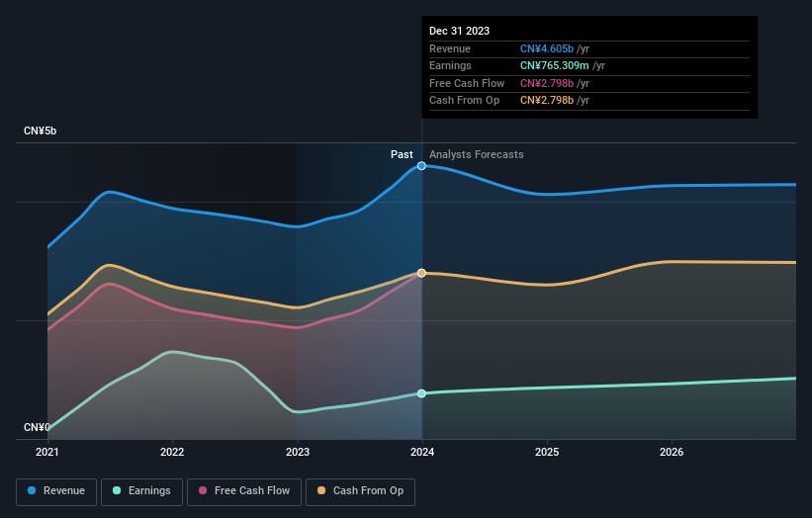The height and width of the screenshot is (518, 812).
Task: Click the blue Revenue legend dot
Action: pyautogui.click(x=32, y=490)
